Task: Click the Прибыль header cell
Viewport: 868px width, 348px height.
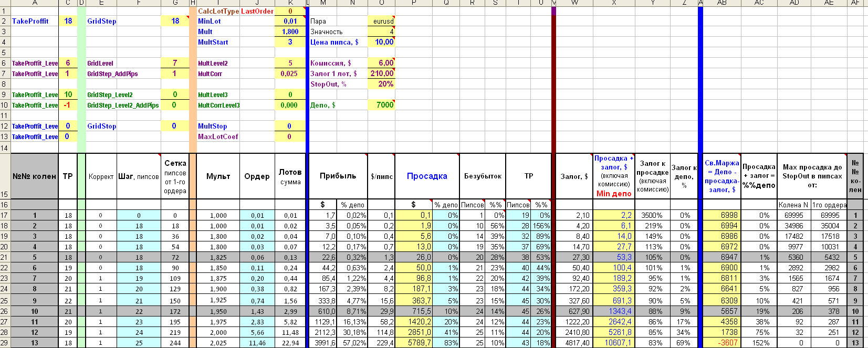Action: click(338, 176)
